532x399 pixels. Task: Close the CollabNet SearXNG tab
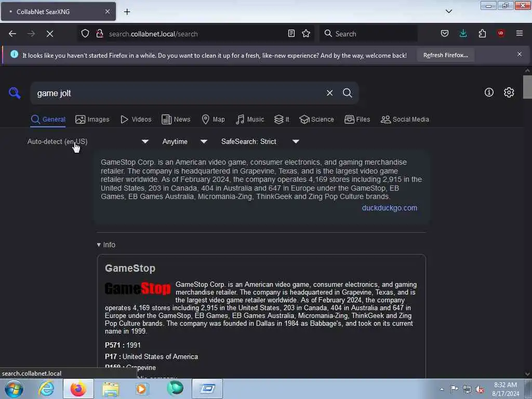click(108, 11)
